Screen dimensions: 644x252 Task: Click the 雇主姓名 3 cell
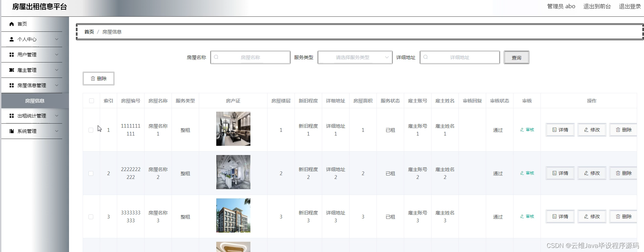pos(445,217)
